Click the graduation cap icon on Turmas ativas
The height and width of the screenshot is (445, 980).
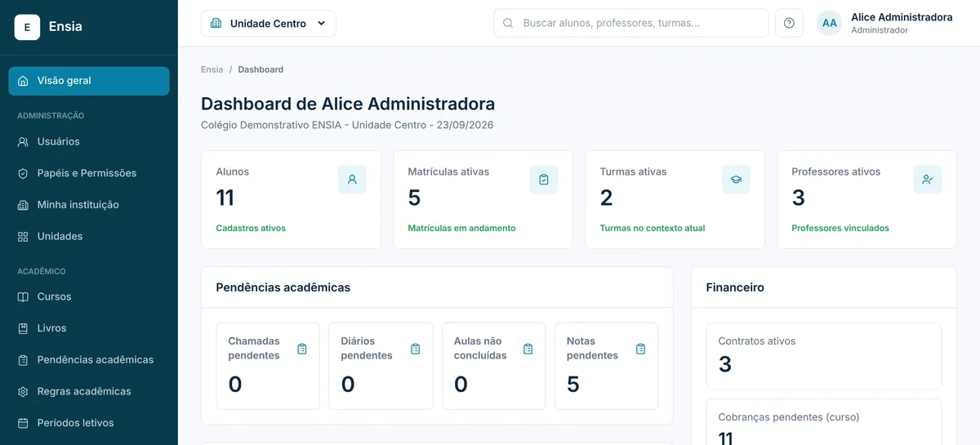736,180
